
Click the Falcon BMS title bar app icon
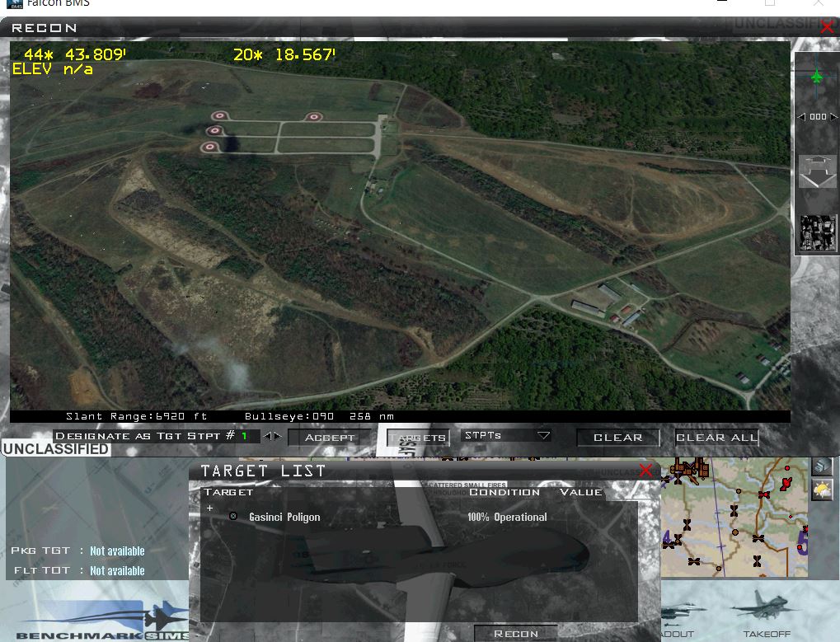[15, 4]
